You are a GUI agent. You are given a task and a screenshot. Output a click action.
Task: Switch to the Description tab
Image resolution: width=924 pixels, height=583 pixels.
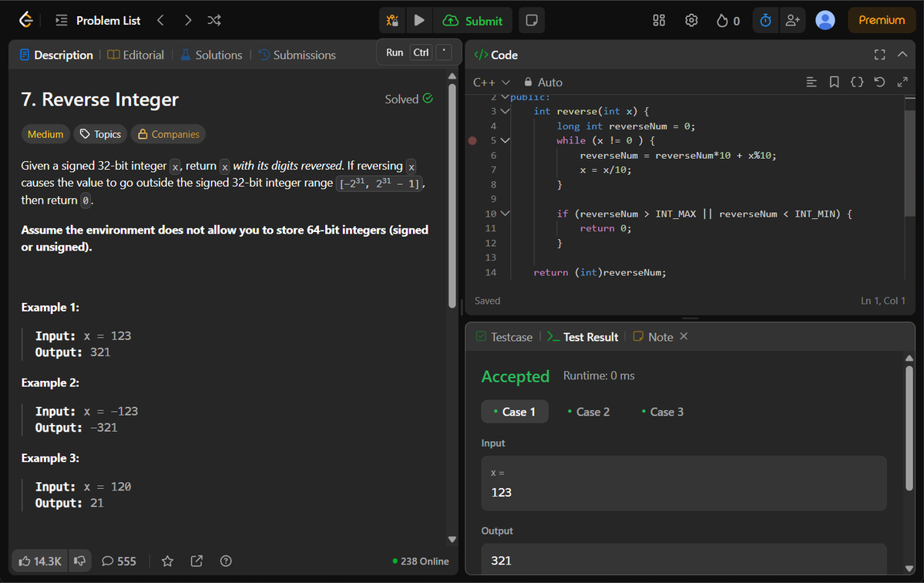click(x=56, y=55)
